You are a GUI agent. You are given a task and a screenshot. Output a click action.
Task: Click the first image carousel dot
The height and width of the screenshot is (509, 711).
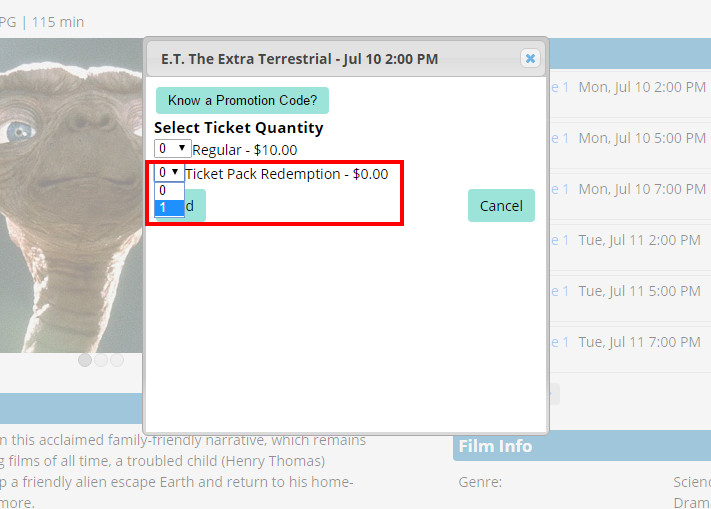point(85,360)
